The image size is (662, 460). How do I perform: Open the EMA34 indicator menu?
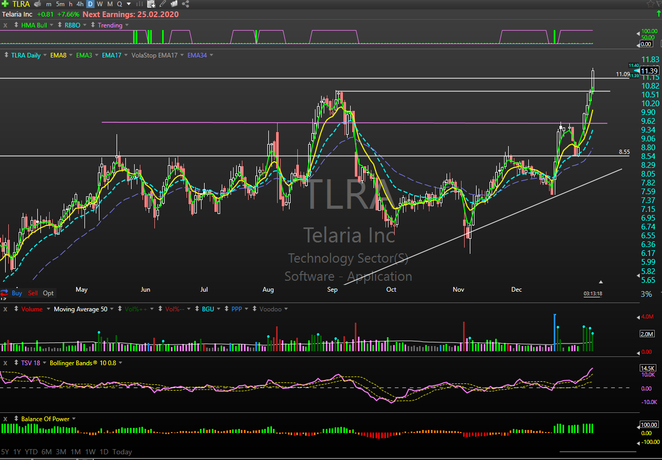click(211, 55)
